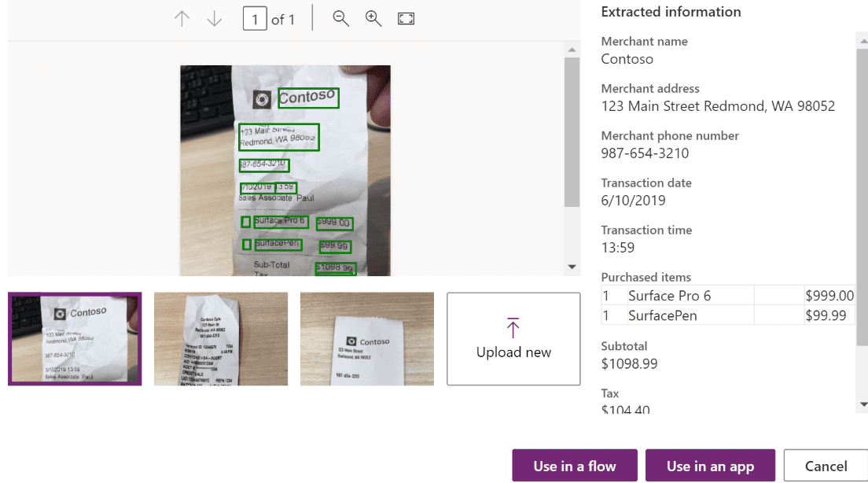Go to next page with down arrow
Image resolution: width=868 pixels, height=483 pixels.
(x=214, y=19)
